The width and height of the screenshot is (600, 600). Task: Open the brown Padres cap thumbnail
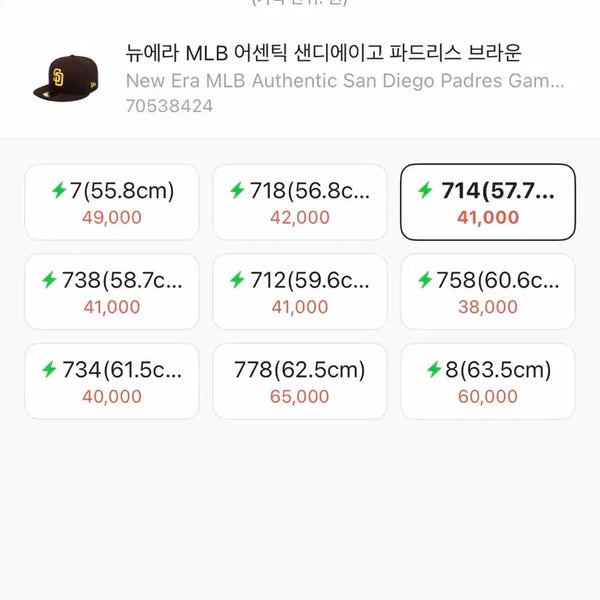(66, 78)
